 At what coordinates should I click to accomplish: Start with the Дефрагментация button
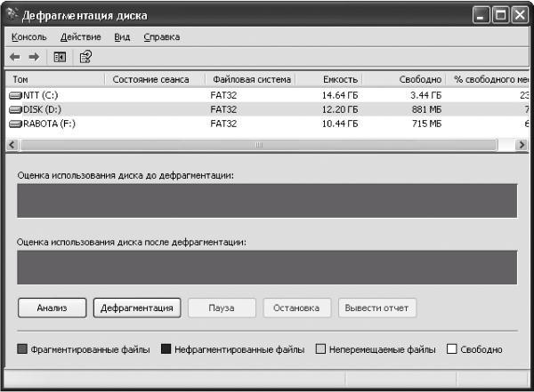[x=137, y=308]
